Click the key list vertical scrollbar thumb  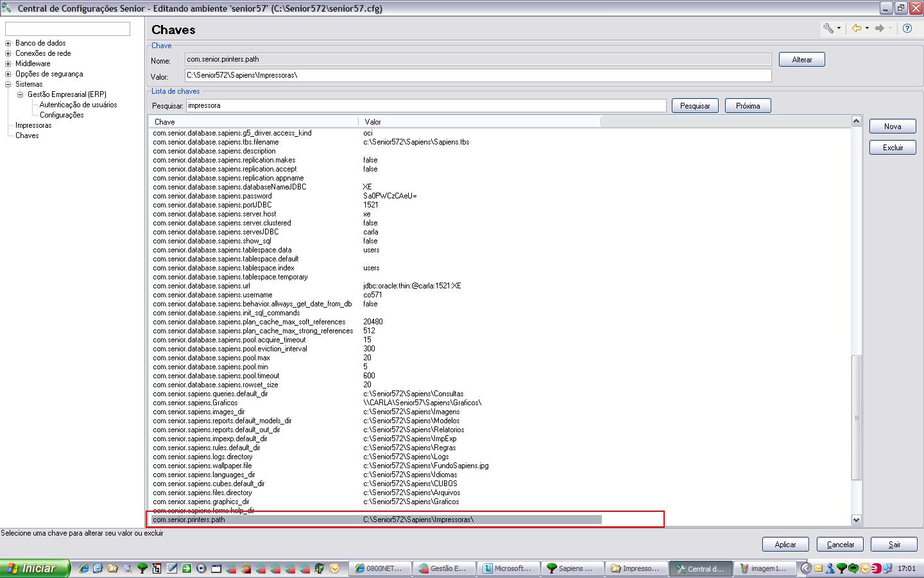pyautogui.click(x=856, y=417)
